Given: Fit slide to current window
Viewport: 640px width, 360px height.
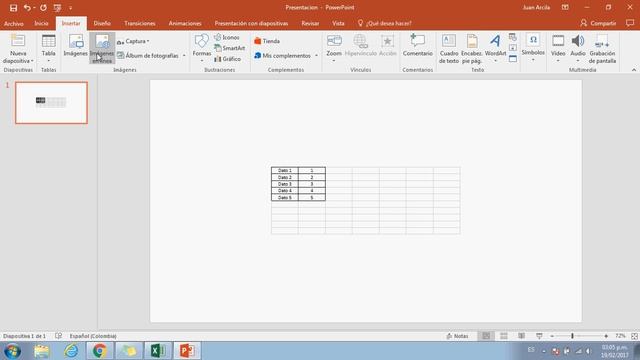Looking at the screenshot, I should pos(634,336).
